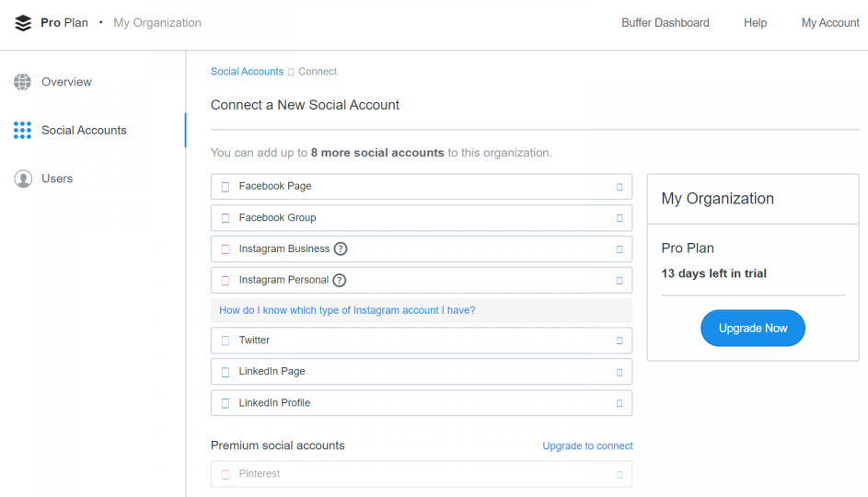Screen dimensions: 868x497
Task: Click the Users person icon
Action: click(23, 179)
